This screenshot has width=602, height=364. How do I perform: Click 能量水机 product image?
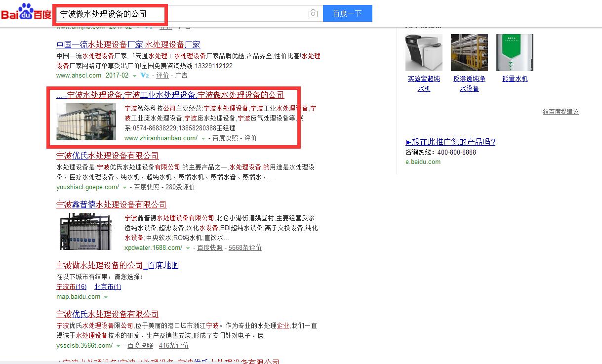(515, 52)
